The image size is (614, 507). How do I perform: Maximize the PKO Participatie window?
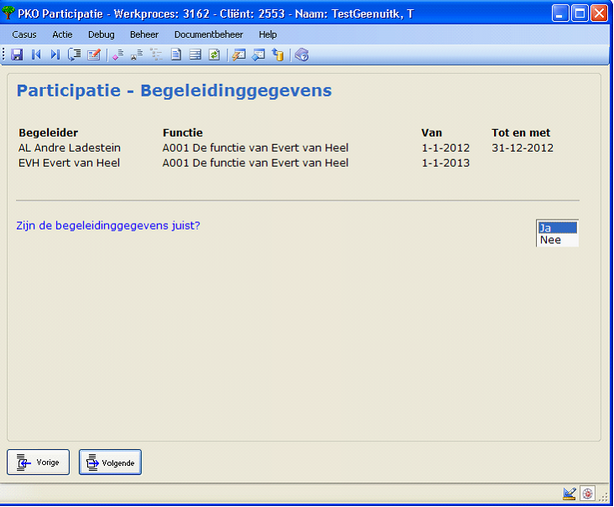[x=580, y=14]
